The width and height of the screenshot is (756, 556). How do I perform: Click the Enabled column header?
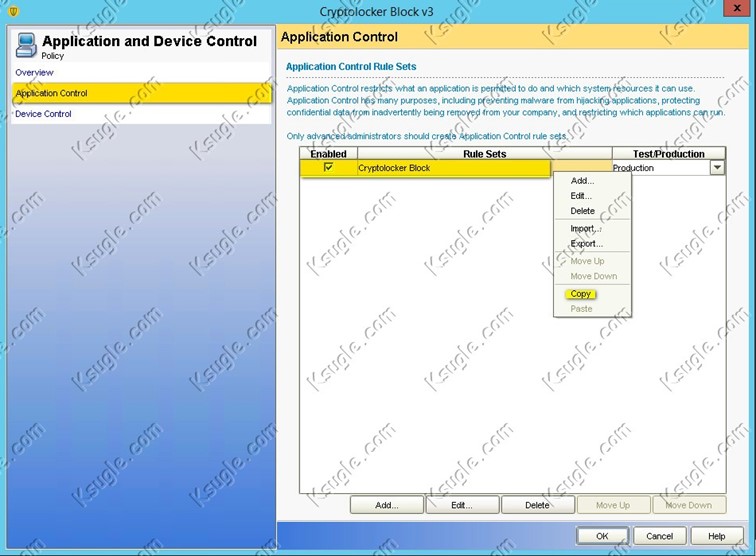328,154
